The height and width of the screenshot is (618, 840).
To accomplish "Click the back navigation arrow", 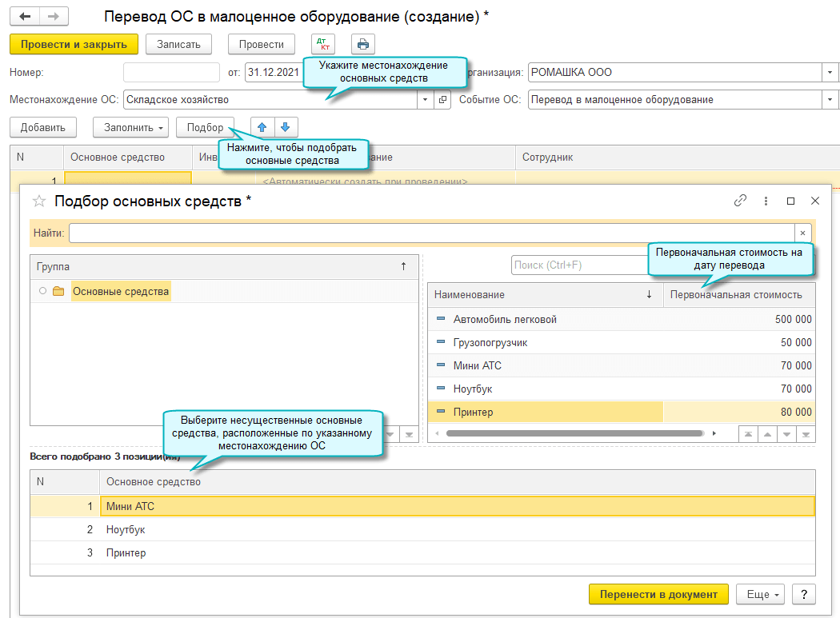I will coord(26,16).
